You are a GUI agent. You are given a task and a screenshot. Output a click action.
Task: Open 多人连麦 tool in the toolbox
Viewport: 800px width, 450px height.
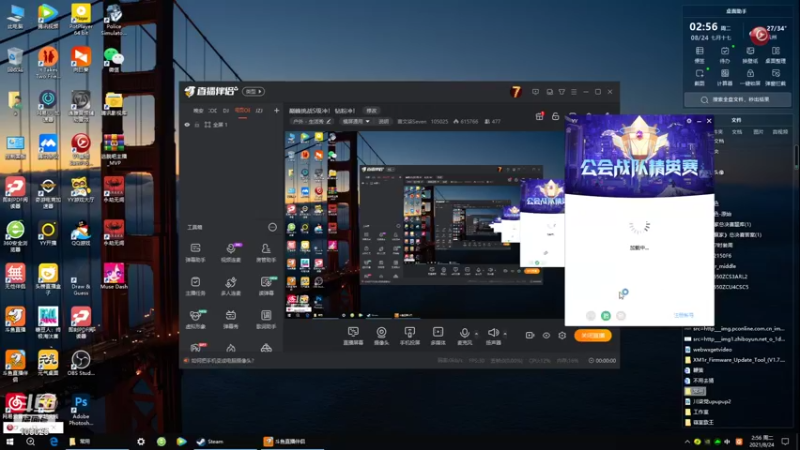click(x=231, y=286)
